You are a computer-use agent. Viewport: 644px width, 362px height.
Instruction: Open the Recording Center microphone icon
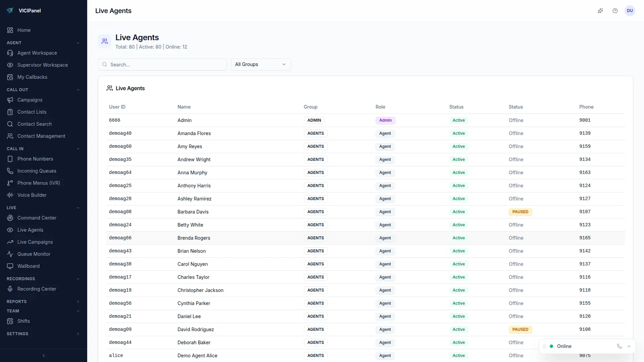coord(10,289)
